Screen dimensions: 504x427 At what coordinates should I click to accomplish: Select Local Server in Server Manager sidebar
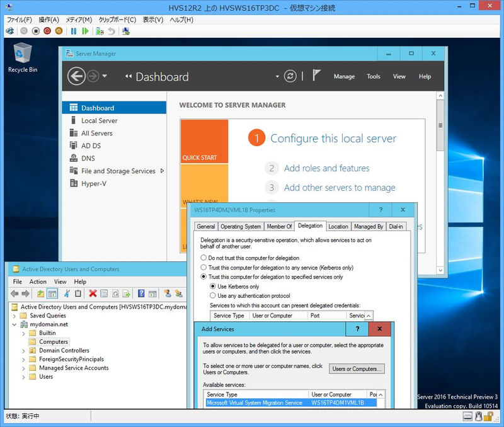point(114,120)
